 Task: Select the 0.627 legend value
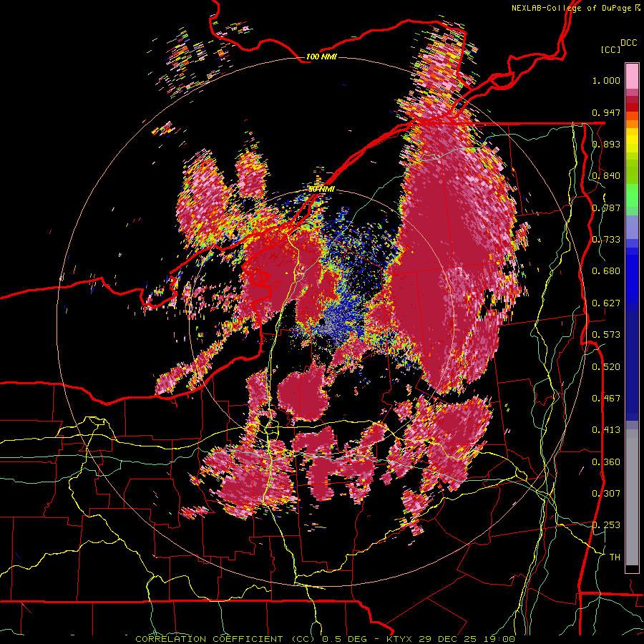(x=606, y=303)
